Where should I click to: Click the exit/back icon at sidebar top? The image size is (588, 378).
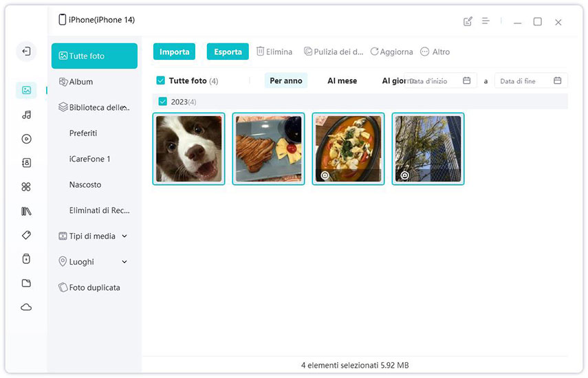tap(26, 51)
